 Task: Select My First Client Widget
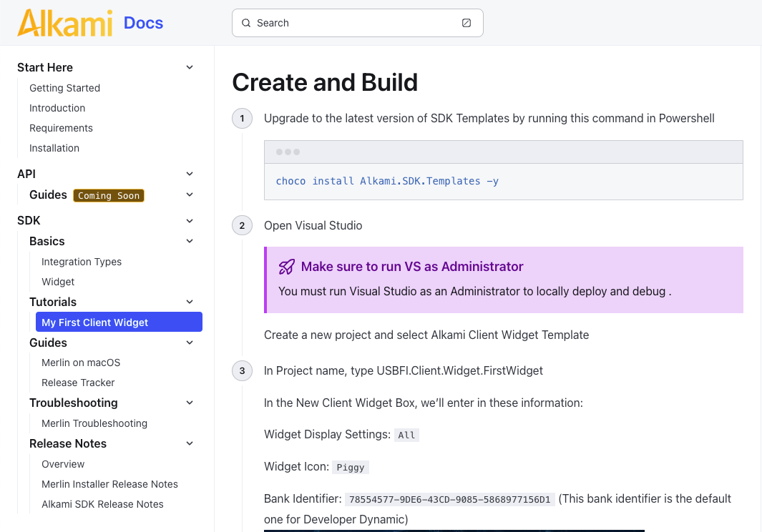pos(119,322)
